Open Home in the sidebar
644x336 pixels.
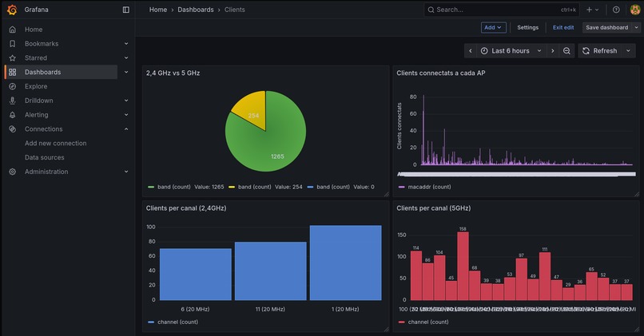click(x=34, y=30)
